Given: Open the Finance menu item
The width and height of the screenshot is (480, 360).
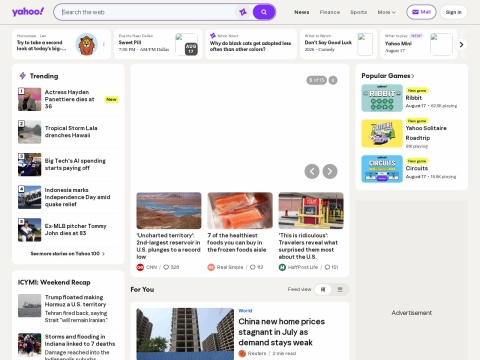Looking at the screenshot, I should pyautogui.click(x=330, y=12).
